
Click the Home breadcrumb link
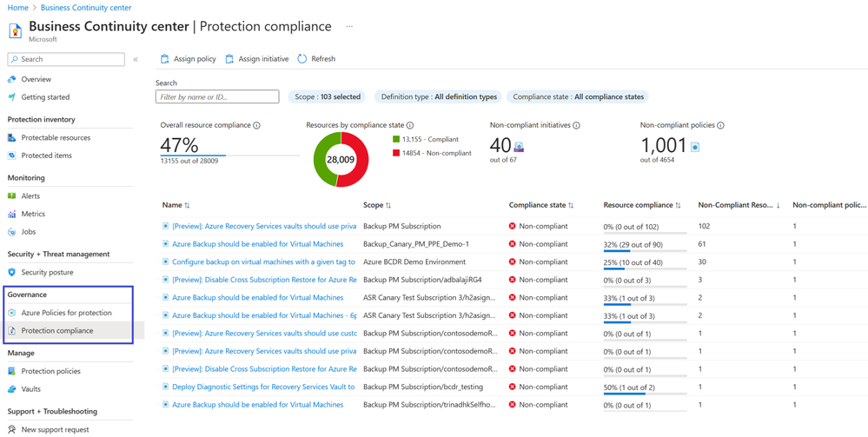(17, 8)
